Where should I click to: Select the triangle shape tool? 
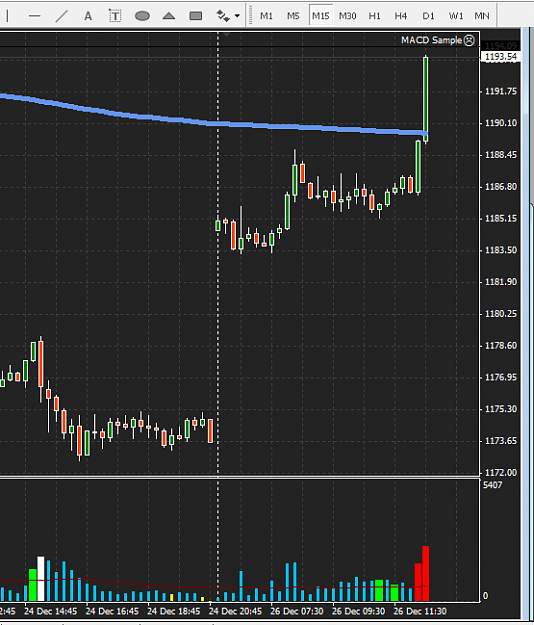[x=169, y=16]
